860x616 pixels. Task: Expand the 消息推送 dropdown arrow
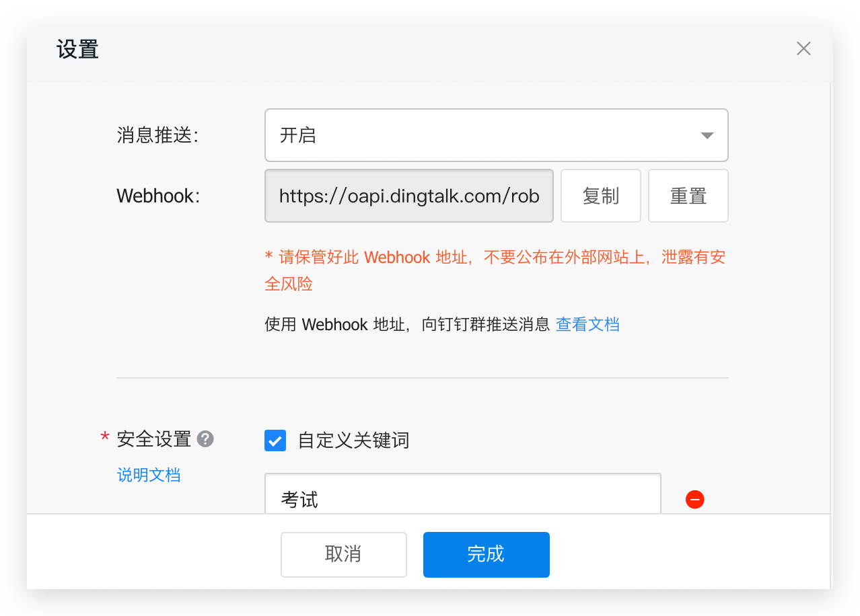[x=707, y=136]
